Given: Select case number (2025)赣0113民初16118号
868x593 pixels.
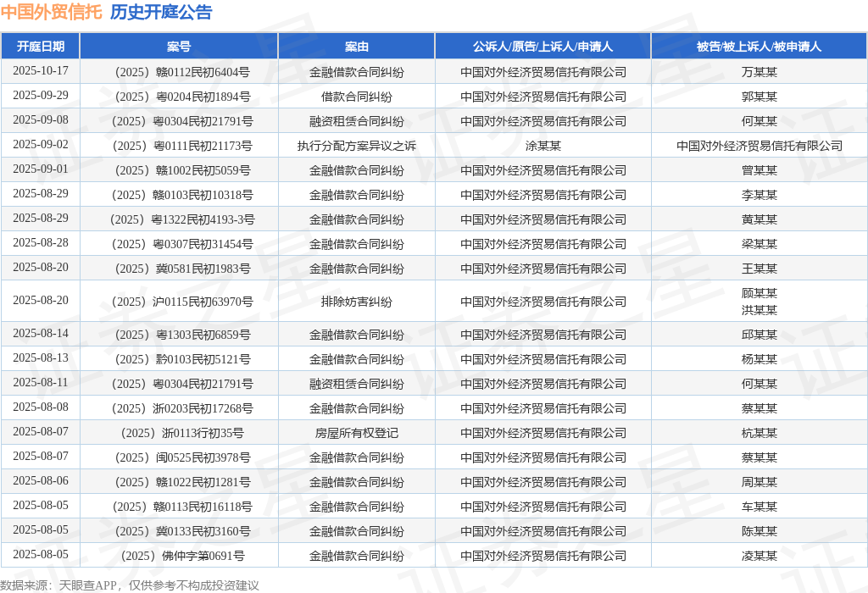Looking at the screenshot, I should 182,507.
